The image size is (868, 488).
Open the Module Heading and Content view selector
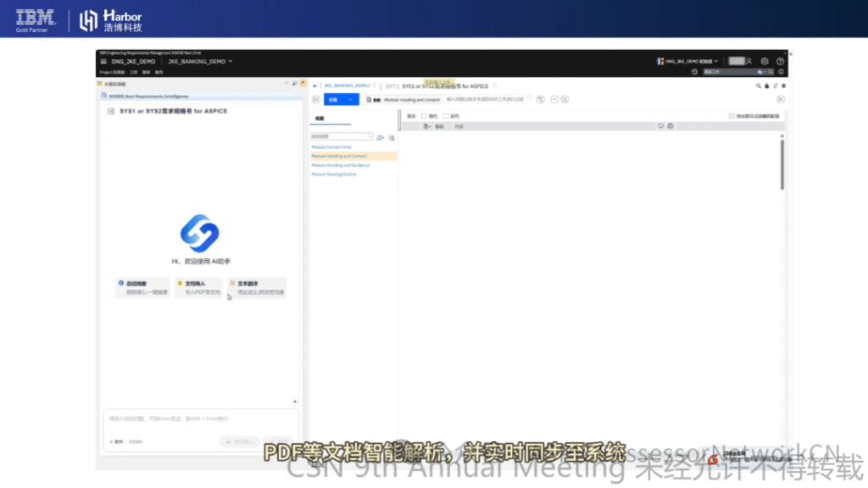point(403,100)
